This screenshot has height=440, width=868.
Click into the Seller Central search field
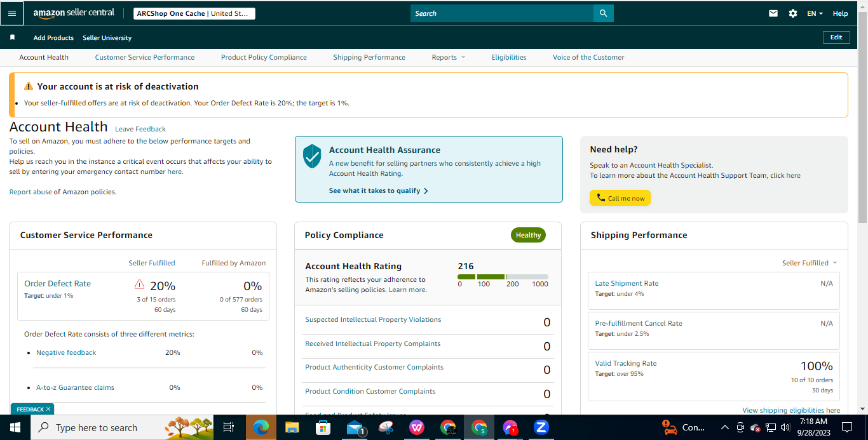pyautogui.click(x=502, y=13)
